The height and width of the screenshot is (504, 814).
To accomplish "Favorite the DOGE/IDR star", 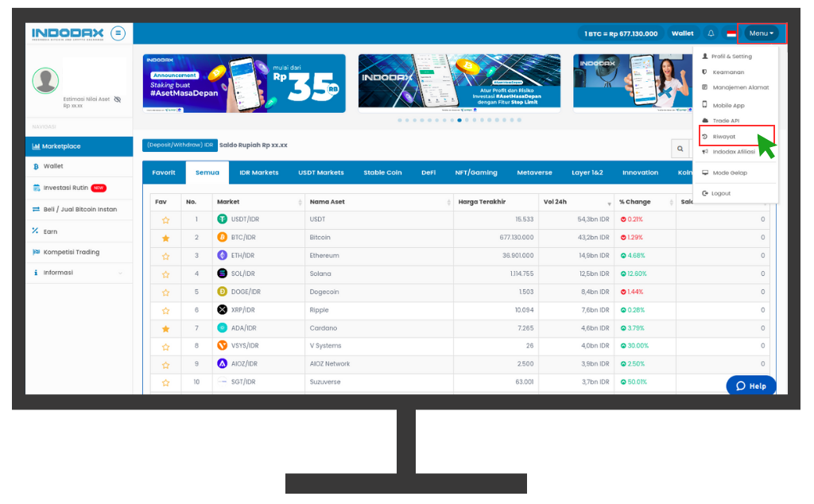I will (165, 293).
